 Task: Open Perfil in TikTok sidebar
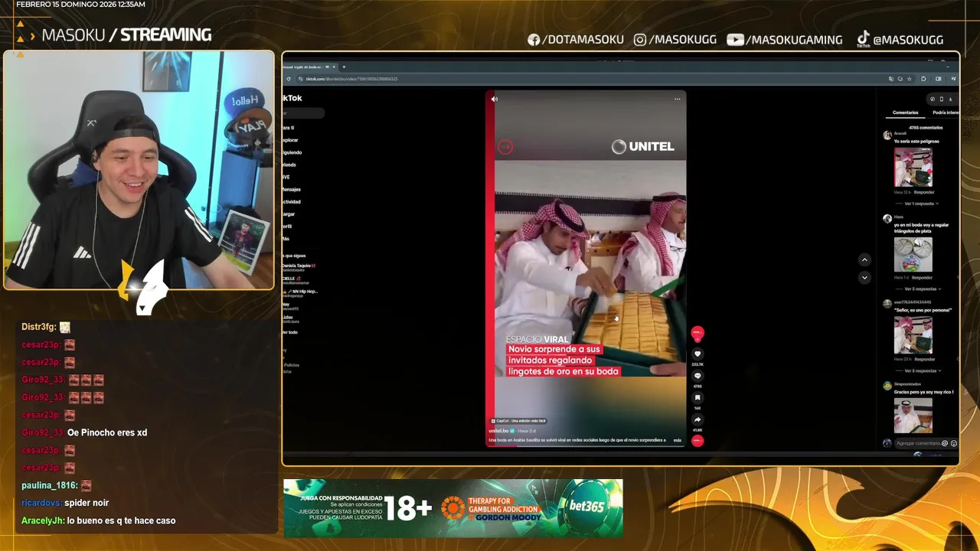point(287,227)
